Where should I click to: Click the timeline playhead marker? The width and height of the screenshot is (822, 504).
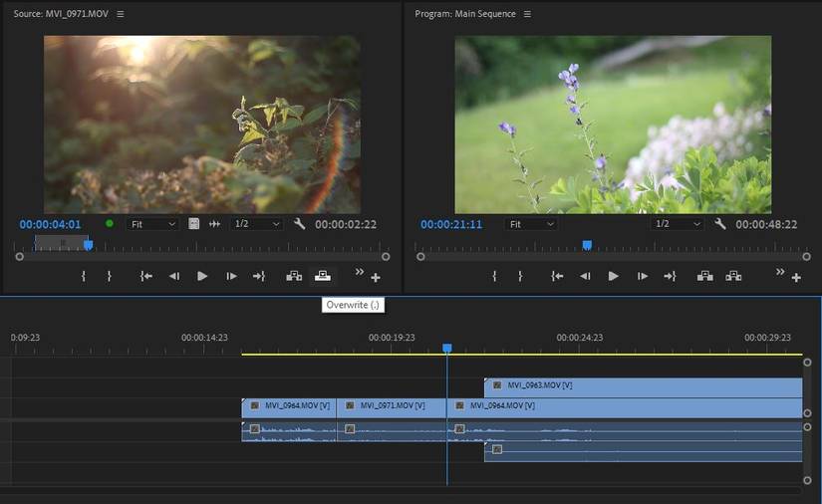[447, 348]
